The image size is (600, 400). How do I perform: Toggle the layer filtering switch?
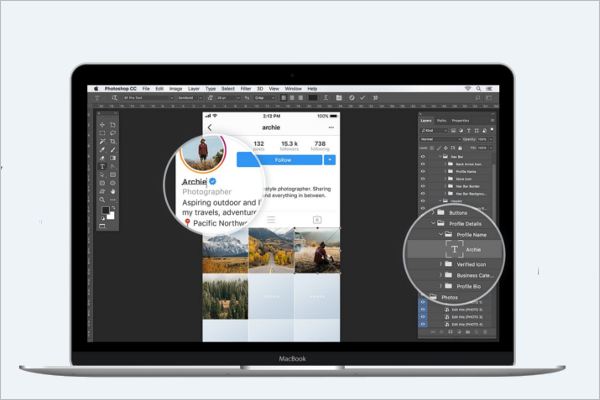pos(492,130)
